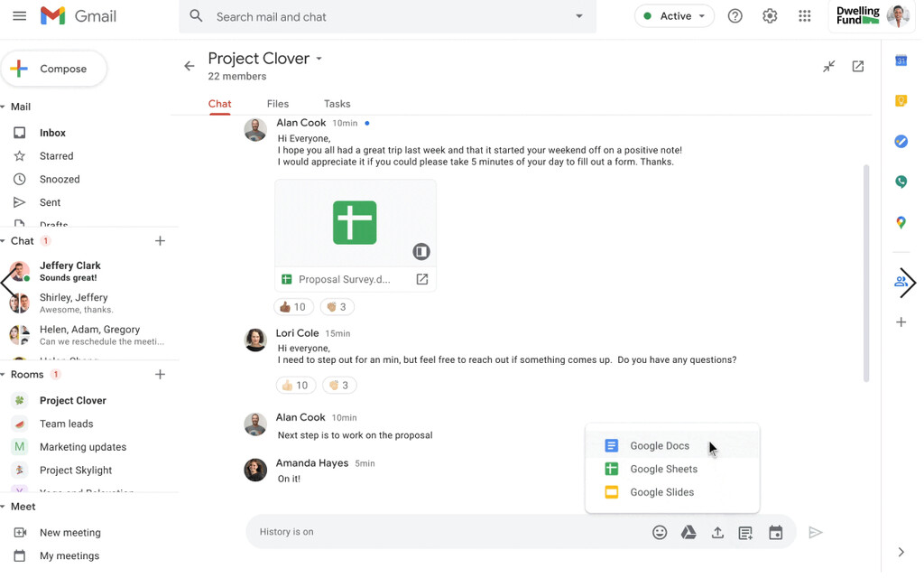Open Google Tasks side panel icon
Screen dimensions: 924x578
pos(901,142)
